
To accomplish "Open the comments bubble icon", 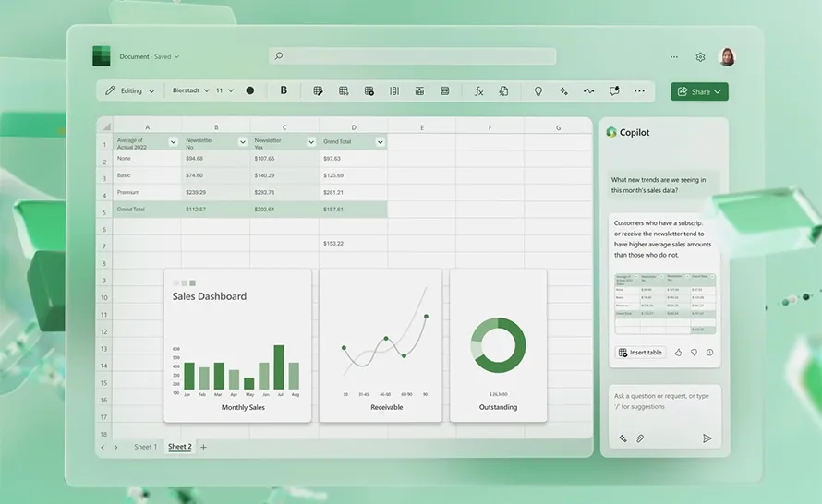I will tap(614, 91).
